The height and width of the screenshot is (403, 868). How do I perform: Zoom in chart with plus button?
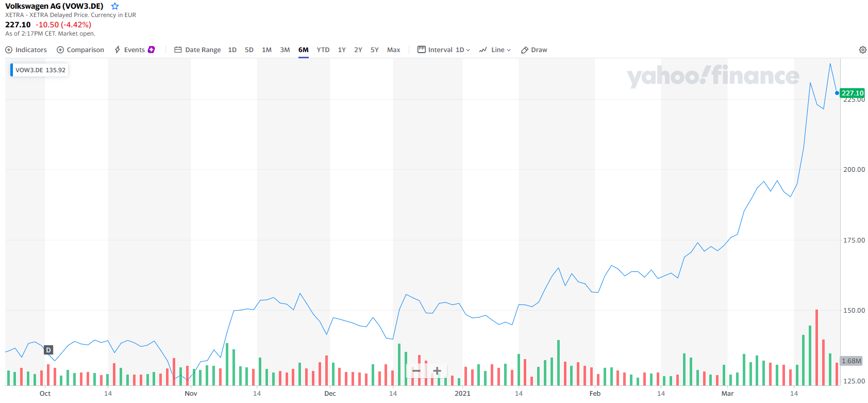click(437, 371)
